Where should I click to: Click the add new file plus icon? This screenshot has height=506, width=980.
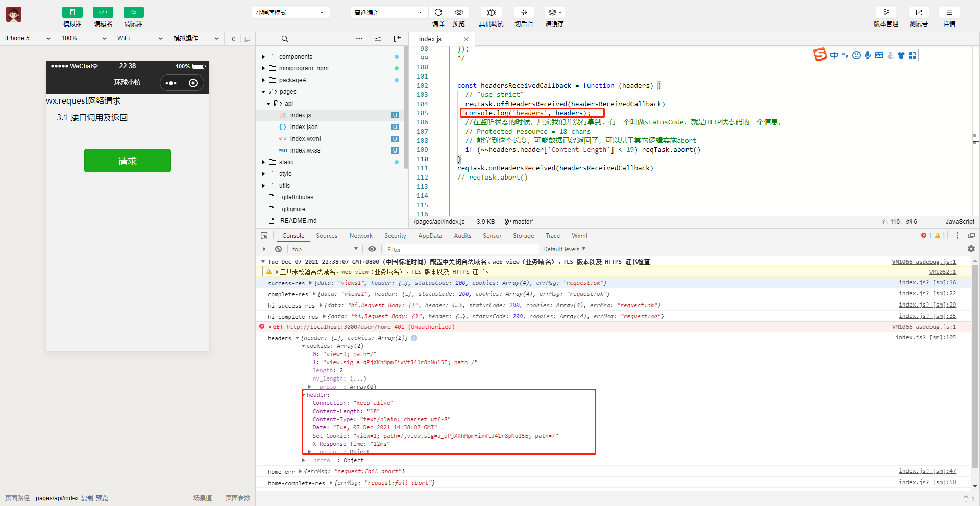point(266,39)
